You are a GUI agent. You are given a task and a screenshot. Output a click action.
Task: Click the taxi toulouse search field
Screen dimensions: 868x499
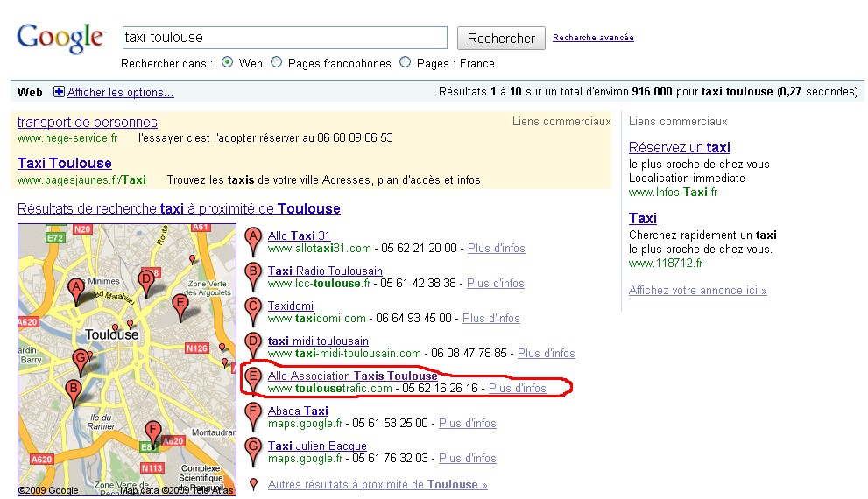(x=285, y=38)
